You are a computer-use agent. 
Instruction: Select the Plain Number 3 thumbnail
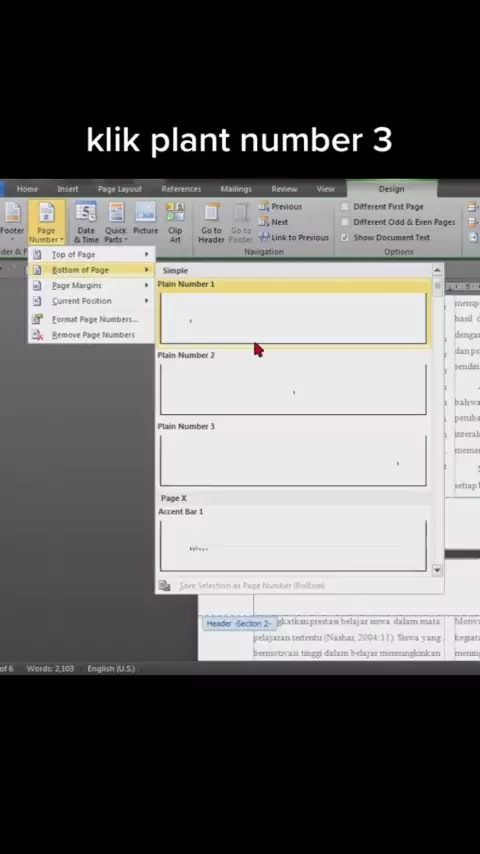293,460
